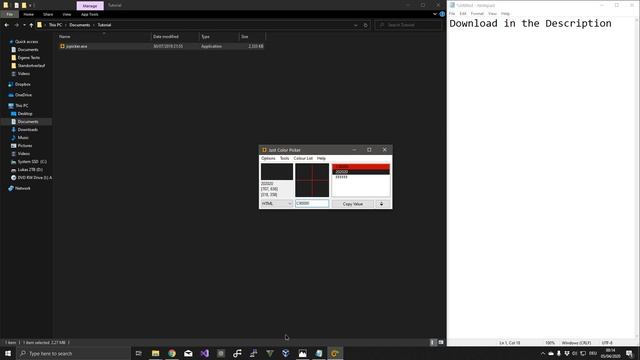Image resolution: width=640 pixels, height=360 pixels.
Task: Open the View ribbon tab in File Explorer
Action: [67, 14]
